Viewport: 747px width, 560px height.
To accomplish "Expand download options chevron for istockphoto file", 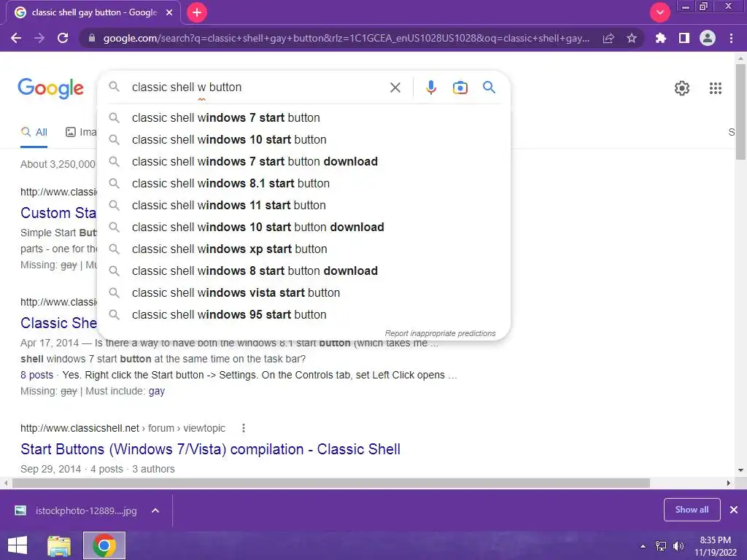I will [155, 510].
